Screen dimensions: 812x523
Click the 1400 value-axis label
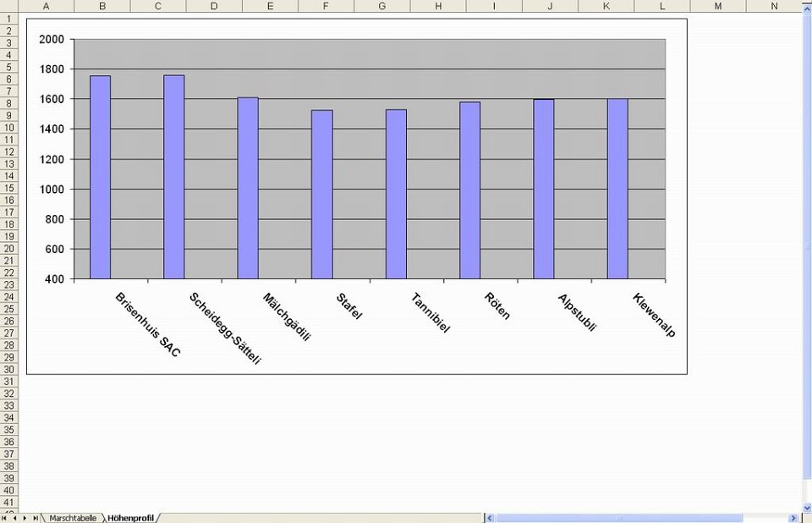(52, 129)
